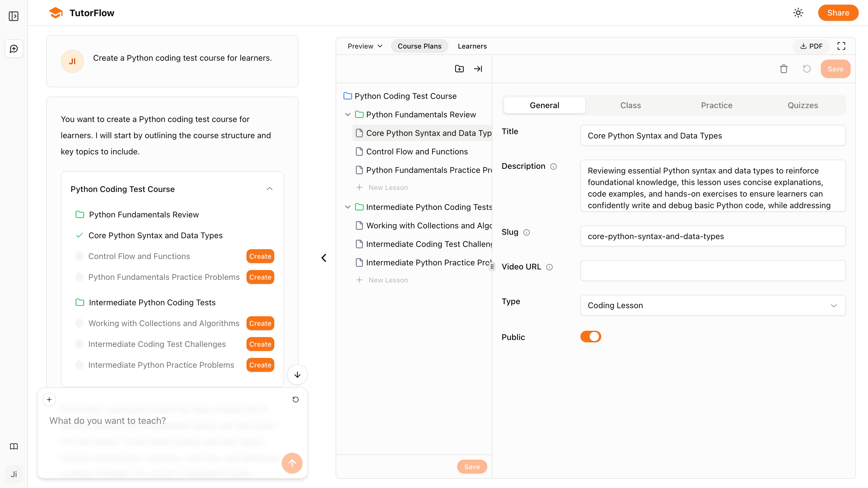Select Working with Collections lesson in tree

422,226
